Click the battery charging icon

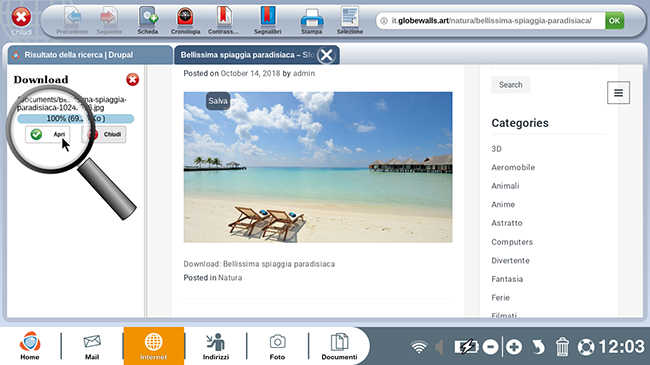[466, 347]
